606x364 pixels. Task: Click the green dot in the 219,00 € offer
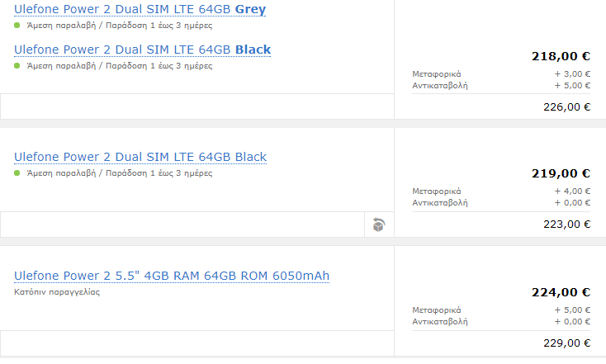click(x=17, y=173)
